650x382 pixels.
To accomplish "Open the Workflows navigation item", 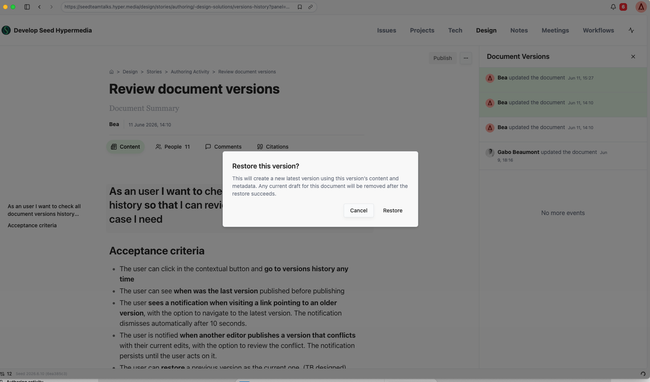I will click(598, 30).
